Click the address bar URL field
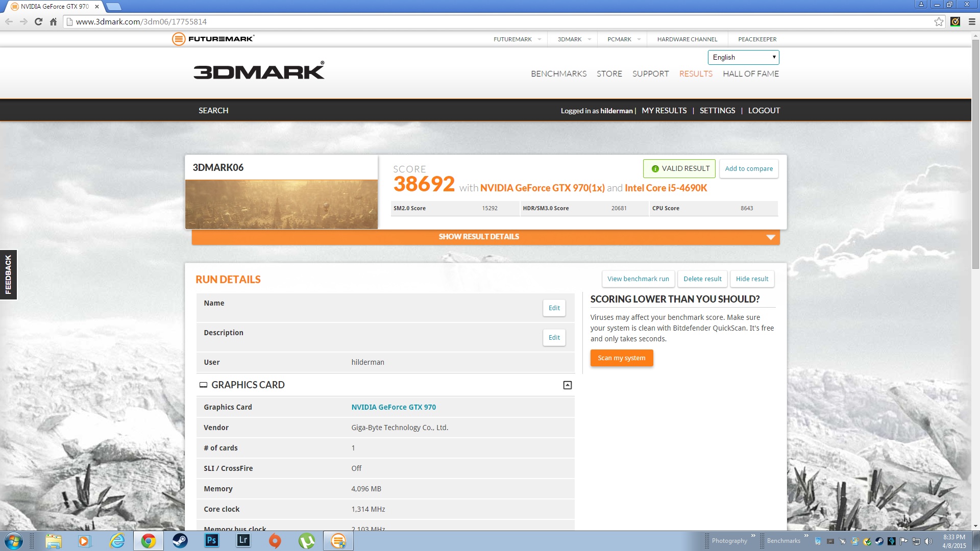 pyautogui.click(x=500, y=21)
